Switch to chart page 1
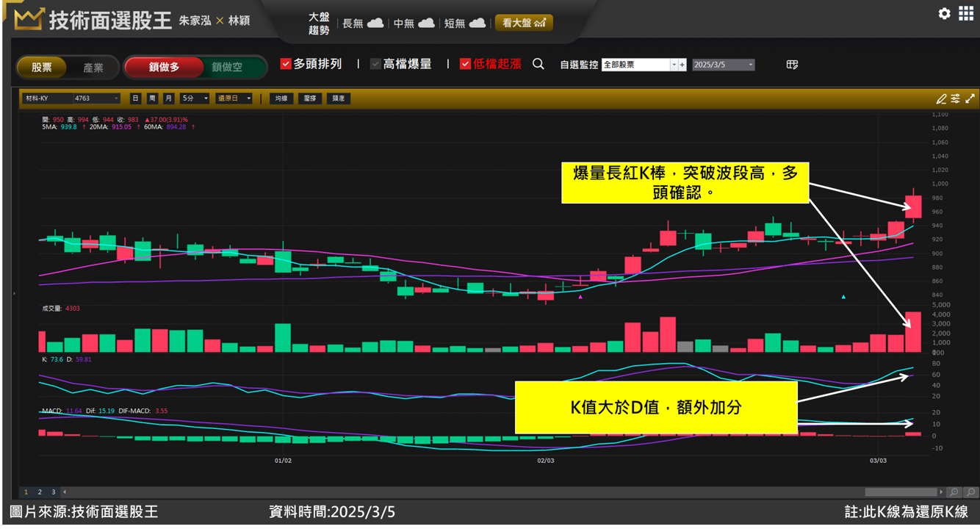 click(x=26, y=492)
